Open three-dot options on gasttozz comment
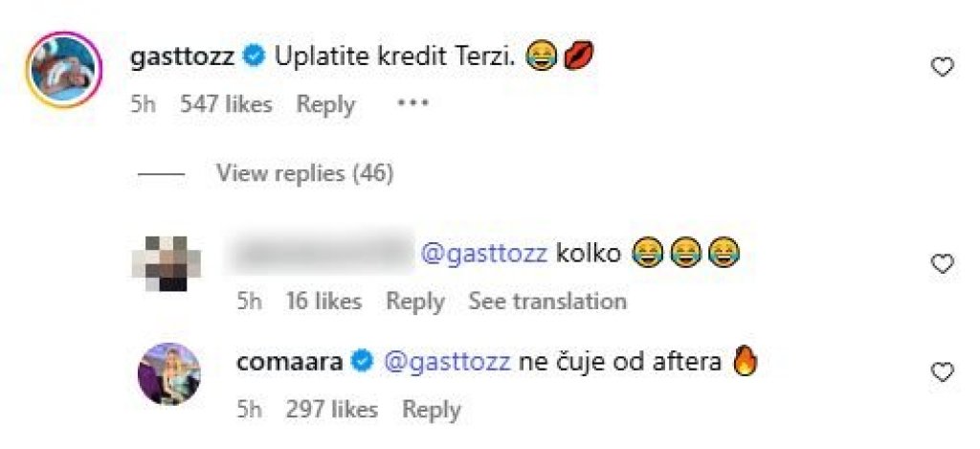Screen dimensions: 980x449 point(412,103)
